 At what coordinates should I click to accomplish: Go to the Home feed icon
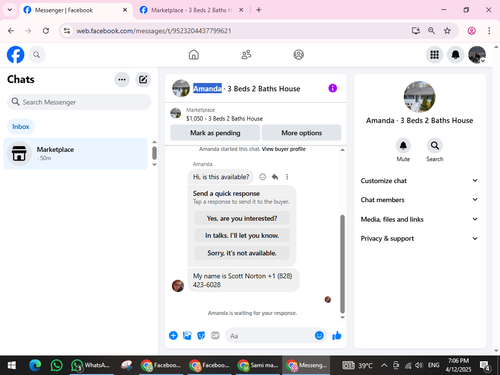(x=194, y=55)
